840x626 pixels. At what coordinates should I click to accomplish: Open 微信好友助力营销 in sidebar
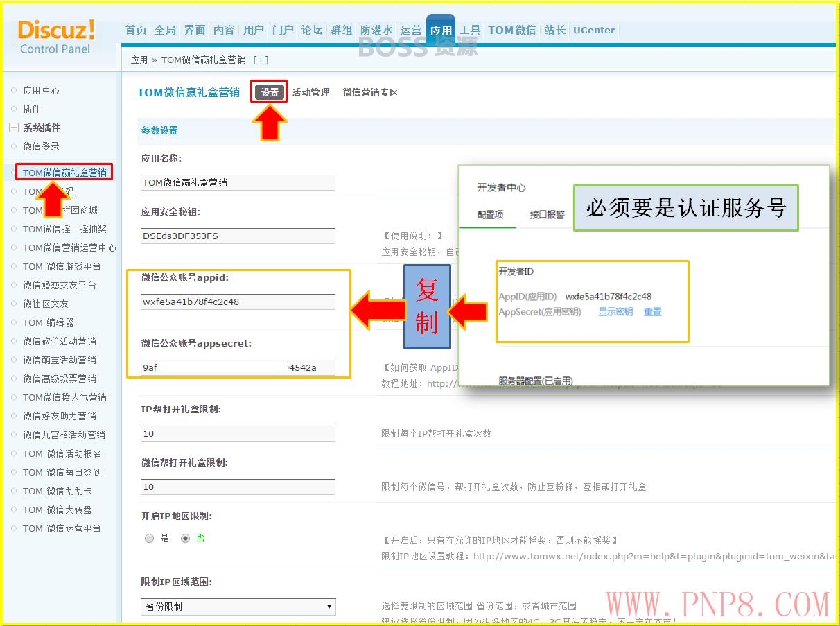pyautogui.click(x=60, y=416)
